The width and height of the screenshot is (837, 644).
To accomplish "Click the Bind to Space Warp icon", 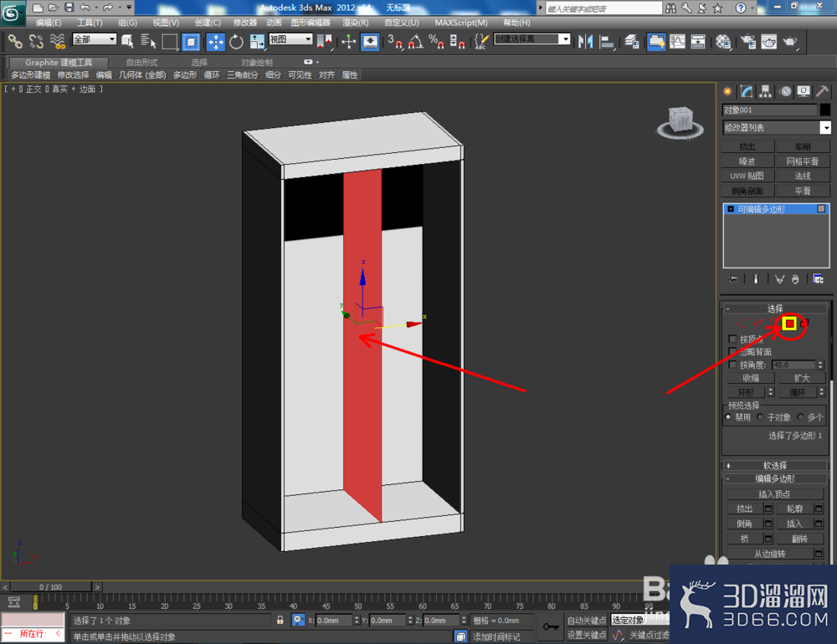I will point(57,41).
